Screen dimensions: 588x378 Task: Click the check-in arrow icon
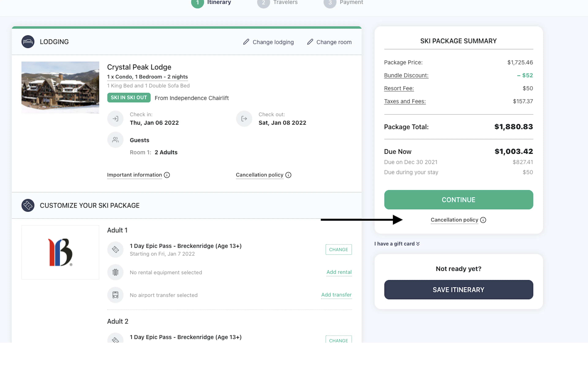(115, 119)
